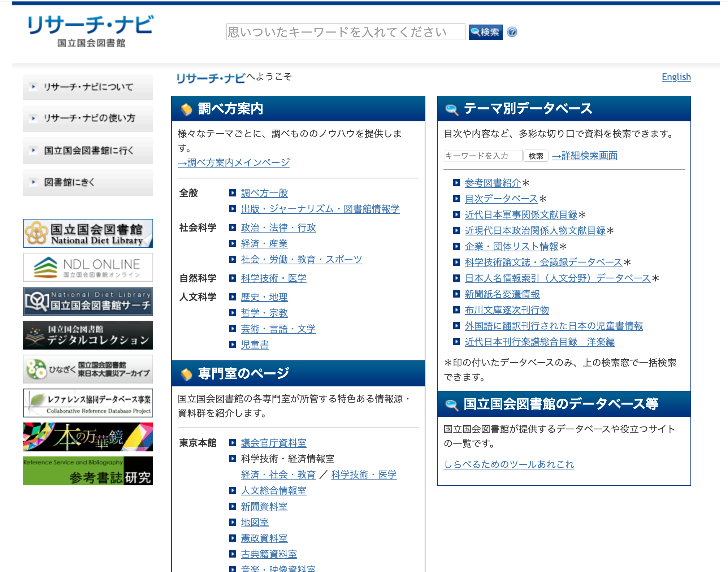Image resolution: width=728 pixels, height=572 pixels.
Task: Open 新聞紙名変遷情報 link
Action: 502,294
